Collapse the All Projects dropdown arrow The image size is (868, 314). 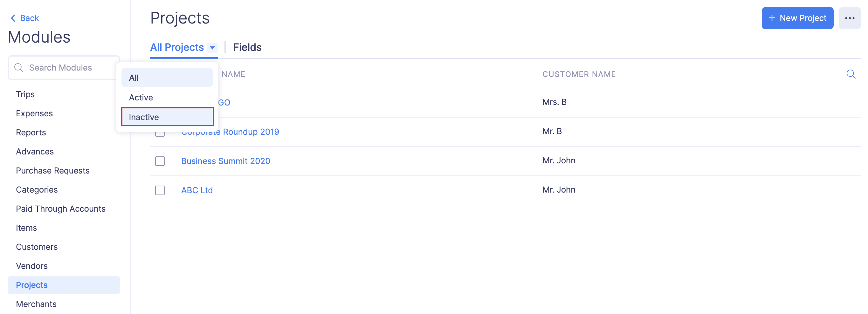tap(212, 48)
